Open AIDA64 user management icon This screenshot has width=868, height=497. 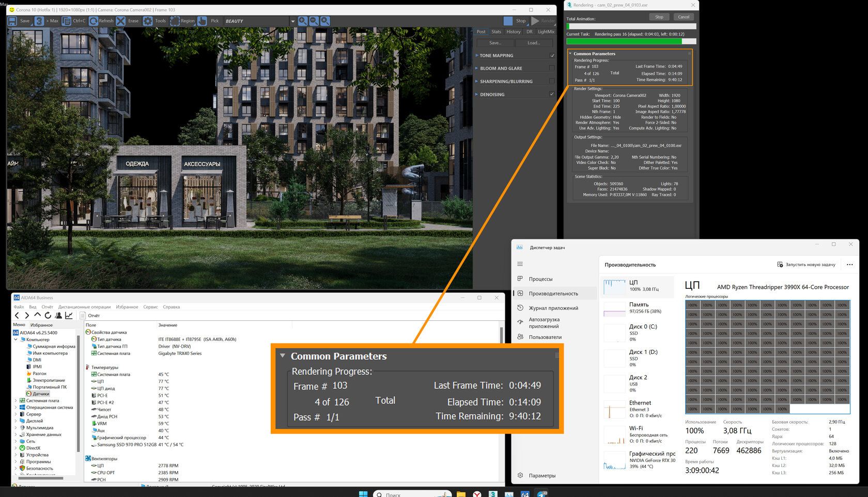[58, 315]
